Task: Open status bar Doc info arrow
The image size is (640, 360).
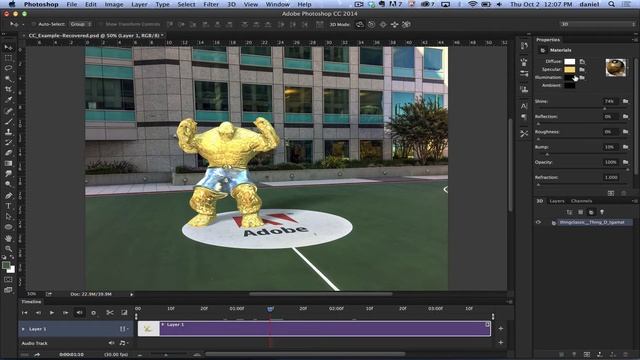Action: point(131,294)
